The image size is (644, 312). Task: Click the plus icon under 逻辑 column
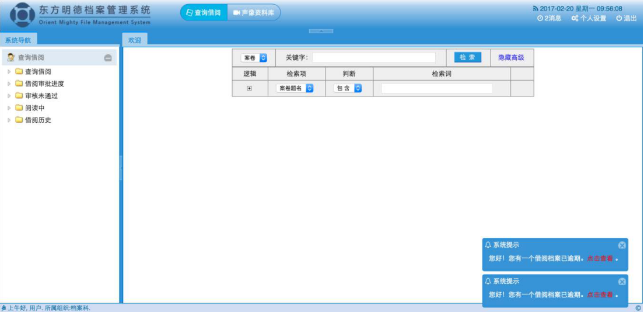coord(250,88)
